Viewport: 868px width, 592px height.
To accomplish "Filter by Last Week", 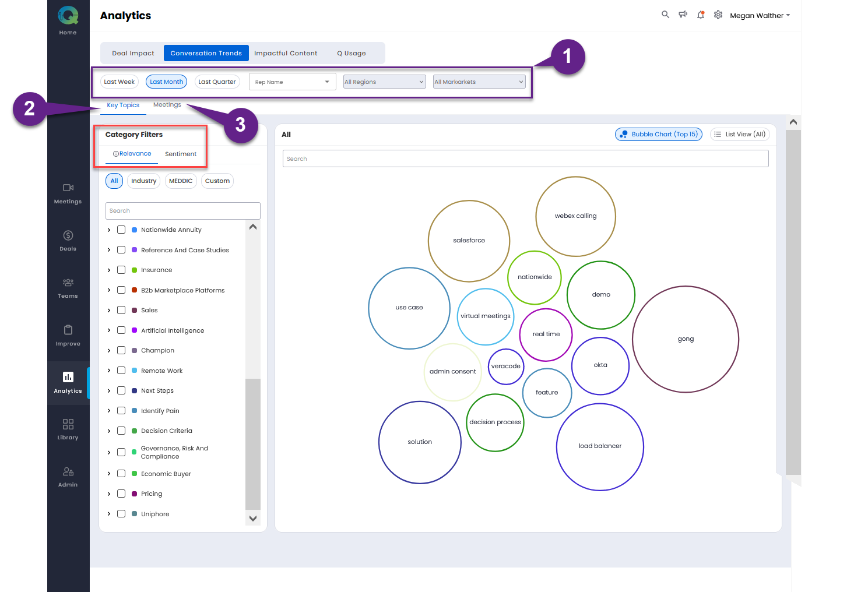I will coord(120,82).
